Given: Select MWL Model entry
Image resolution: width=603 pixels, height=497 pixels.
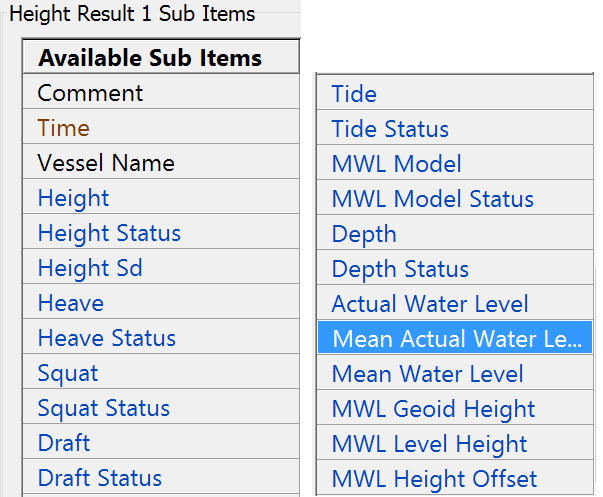Looking at the screenshot, I should (397, 164).
